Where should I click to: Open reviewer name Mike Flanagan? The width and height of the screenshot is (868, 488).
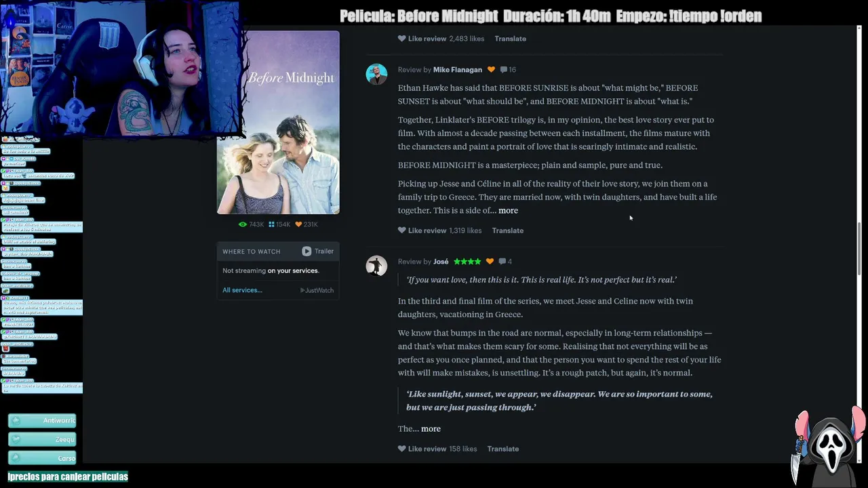click(458, 70)
